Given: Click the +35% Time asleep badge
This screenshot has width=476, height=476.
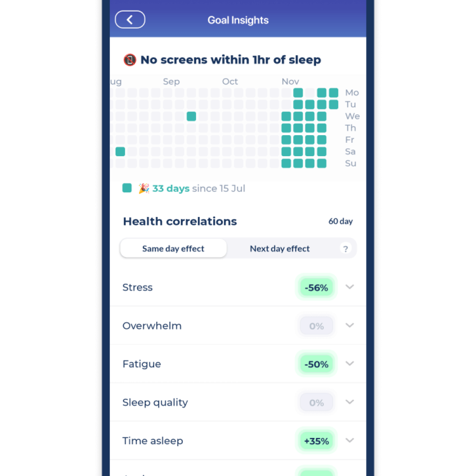Looking at the screenshot, I should pyautogui.click(x=316, y=441).
